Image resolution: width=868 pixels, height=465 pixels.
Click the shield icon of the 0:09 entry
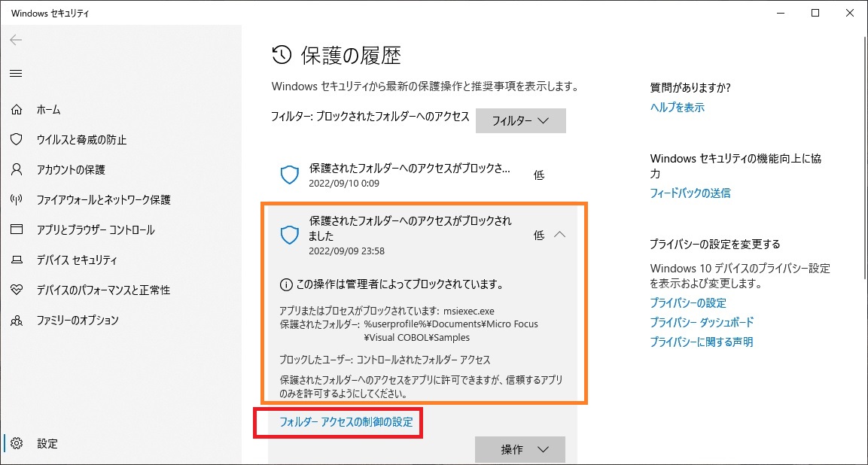point(290,175)
